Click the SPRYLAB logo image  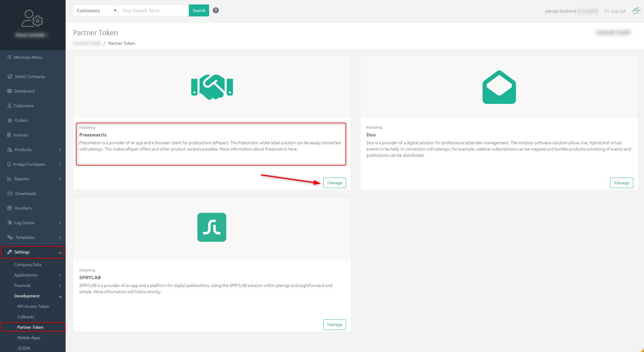212,227
